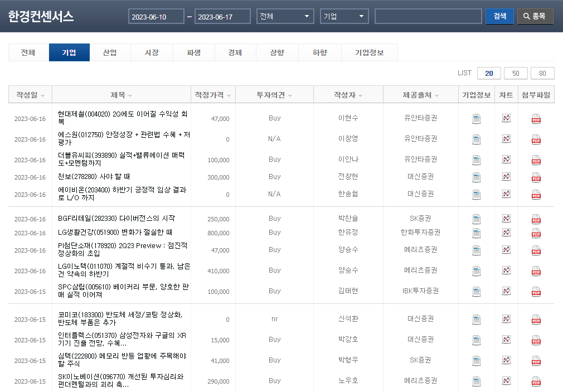Click the start date field 2023-06-10
Viewport: 563px width, 392px height.
click(x=156, y=17)
